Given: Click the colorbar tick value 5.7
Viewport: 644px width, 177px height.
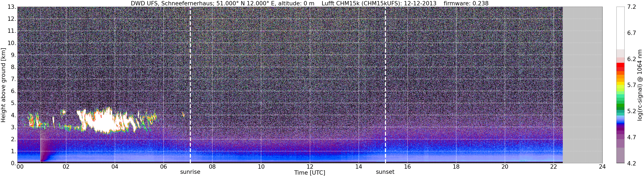Looking at the screenshot, I should click(632, 85).
